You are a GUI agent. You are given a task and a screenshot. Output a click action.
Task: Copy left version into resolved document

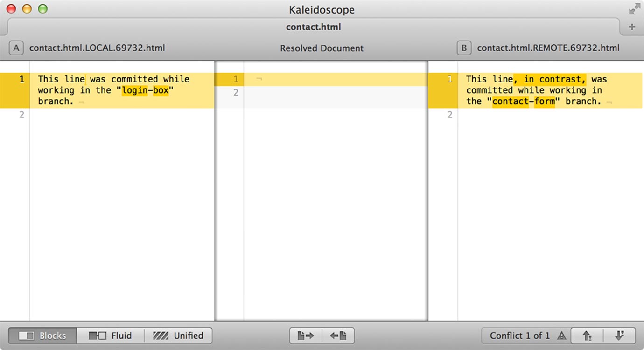306,336
